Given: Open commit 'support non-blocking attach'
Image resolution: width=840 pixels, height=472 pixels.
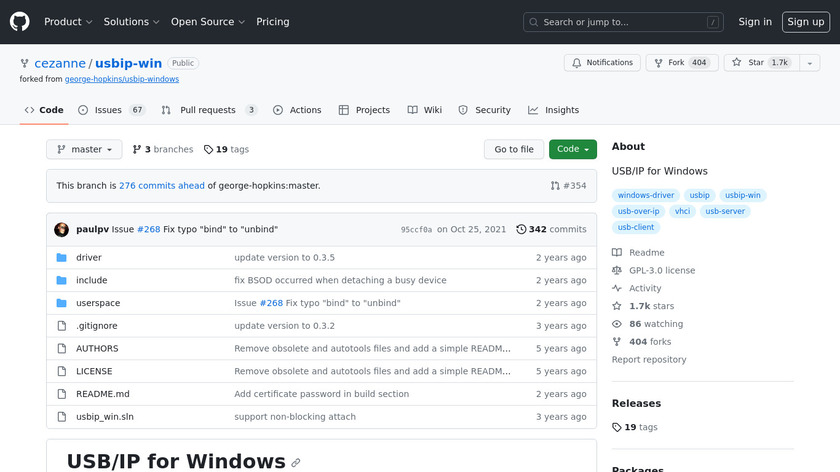Looking at the screenshot, I should (x=295, y=417).
